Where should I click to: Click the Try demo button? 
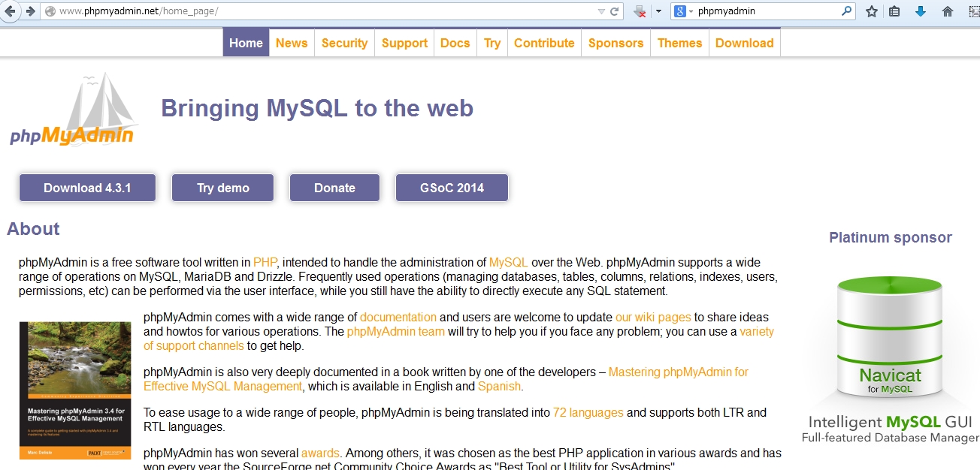[x=223, y=188]
